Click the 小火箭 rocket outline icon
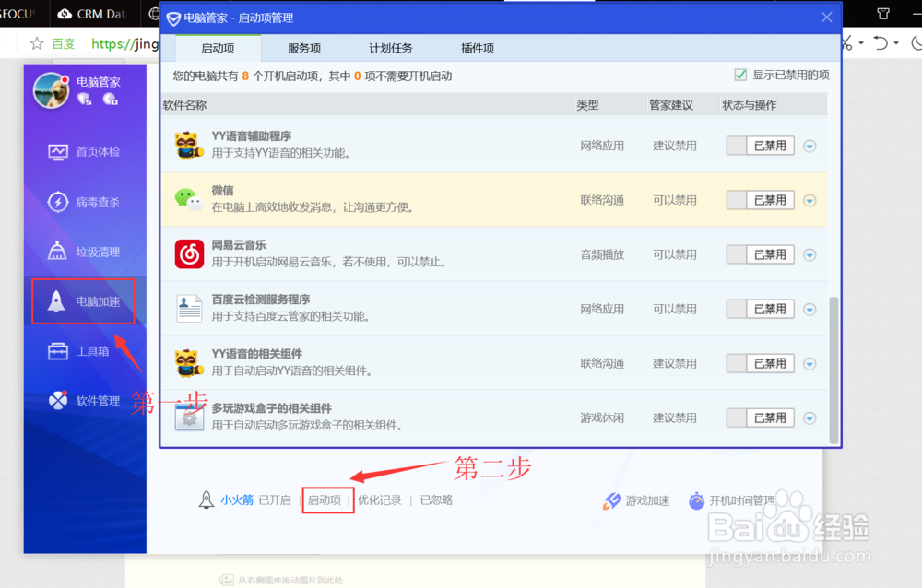 [206, 500]
